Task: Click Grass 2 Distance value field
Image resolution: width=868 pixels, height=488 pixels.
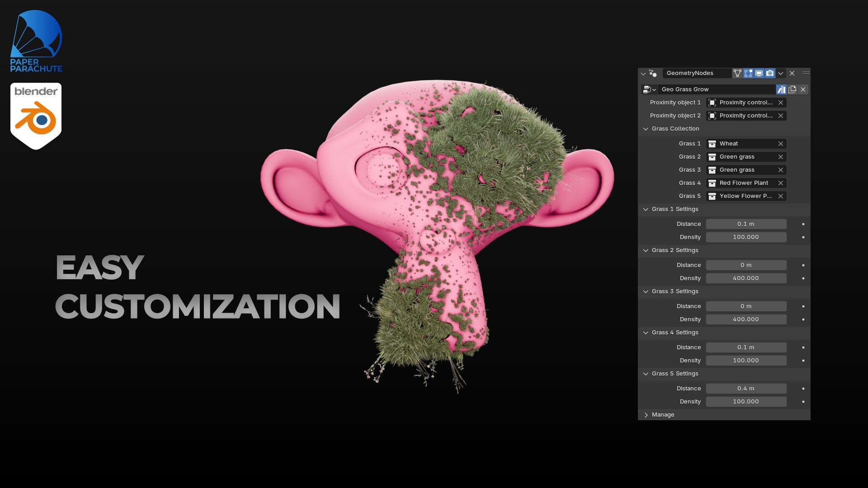Action: coord(746,265)
